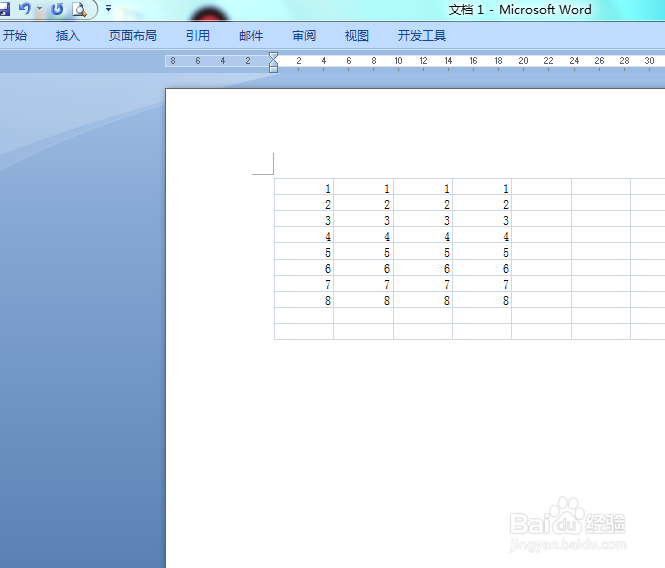Select the 视图 ribbon tab
Image resolution: width=665 pixels, height=568 pixels.
pos(357,36)
